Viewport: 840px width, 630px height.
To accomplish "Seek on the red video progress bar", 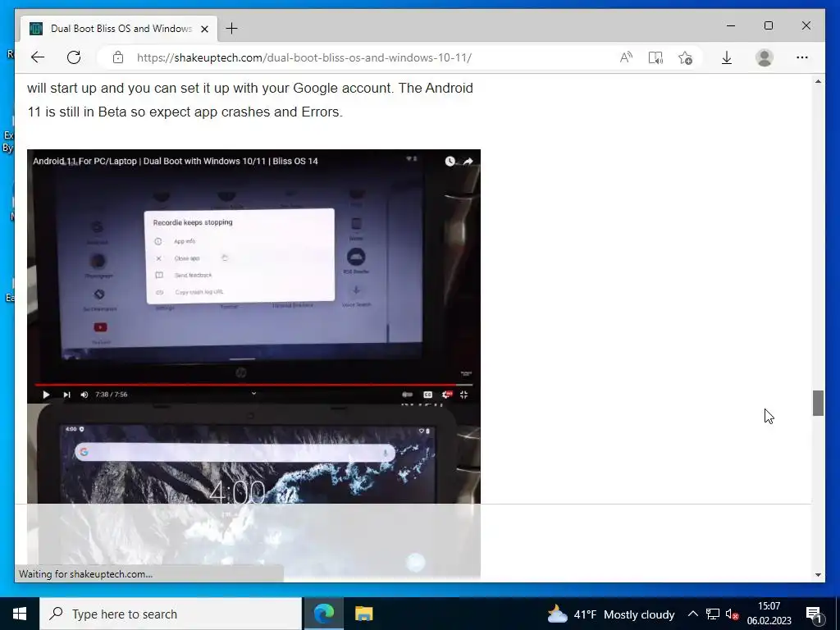I will (x=253, y=384).
